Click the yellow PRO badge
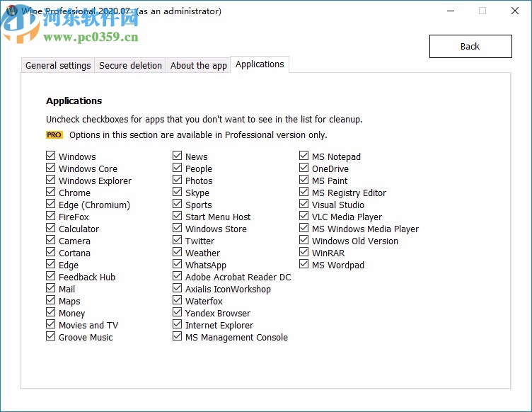 (54, 135)
